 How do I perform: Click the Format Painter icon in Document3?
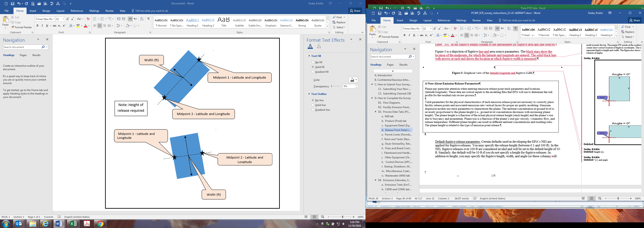[x=12, y=27]
